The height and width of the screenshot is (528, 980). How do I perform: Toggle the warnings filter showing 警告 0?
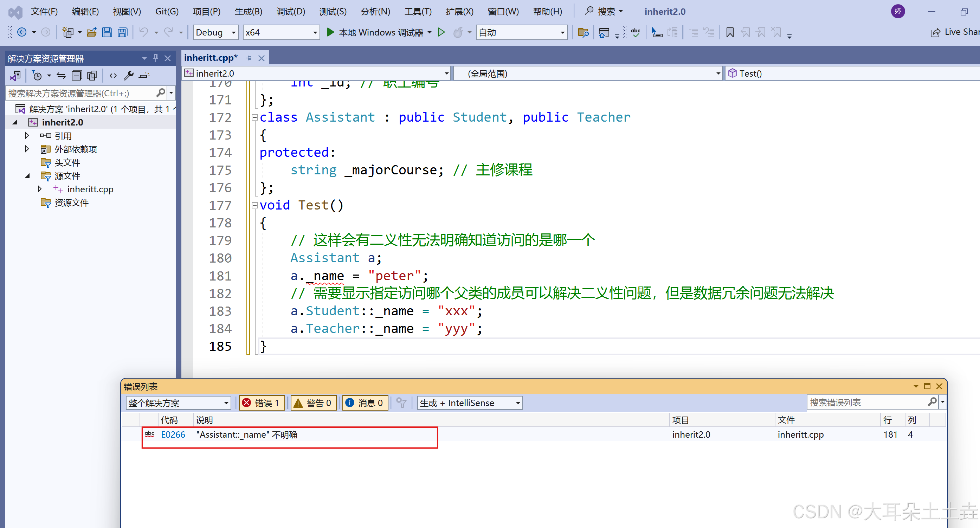click(x=314, y=403)
